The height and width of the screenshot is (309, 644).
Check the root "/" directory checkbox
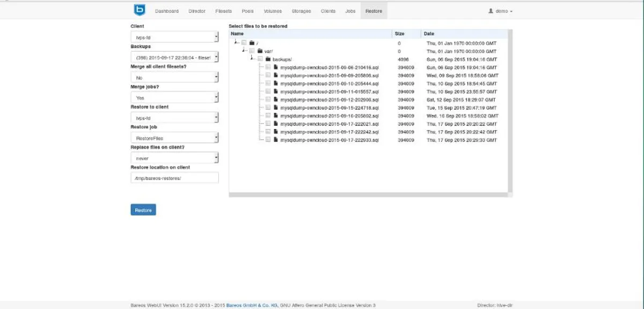point(244,42)
